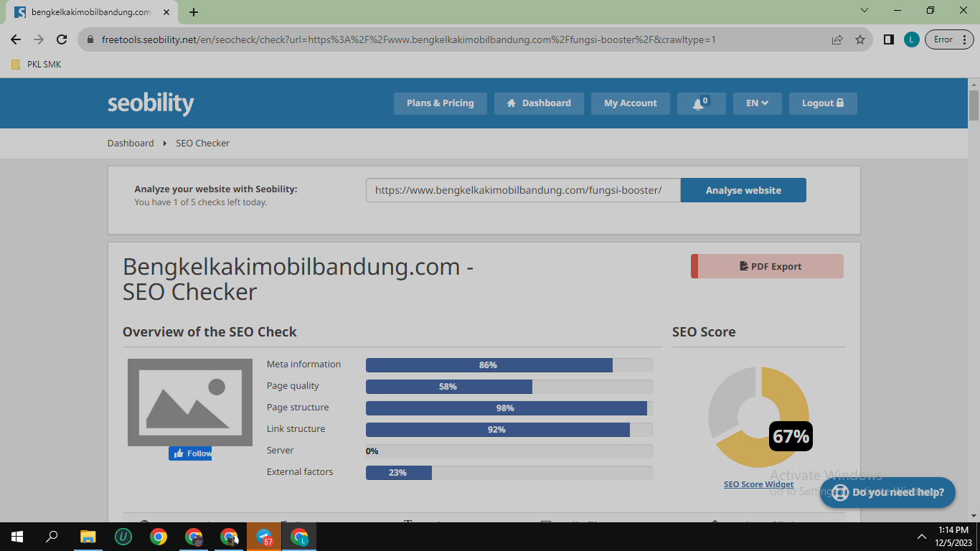The width and height of the screenshot is (980, 551).
Task: Close the bengkelkakimobilbandung.com tab
Action: (168, 12)
